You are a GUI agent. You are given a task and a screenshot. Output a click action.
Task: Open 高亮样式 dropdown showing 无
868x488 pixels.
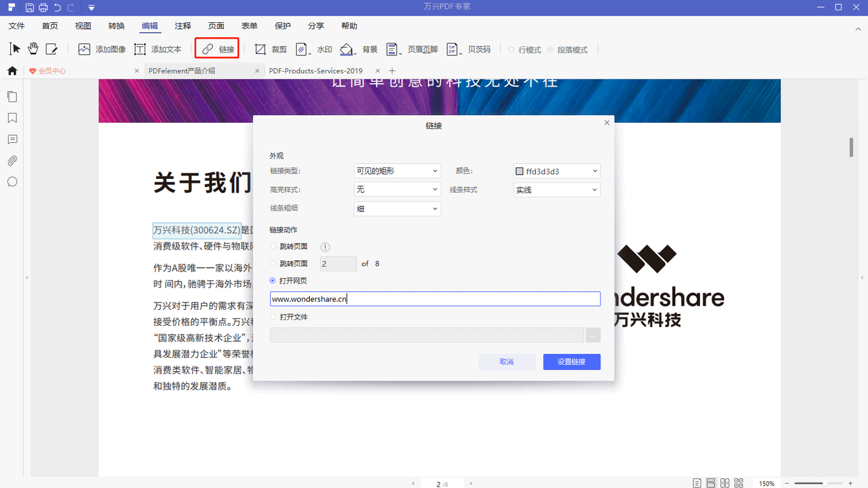coord(397,190)
